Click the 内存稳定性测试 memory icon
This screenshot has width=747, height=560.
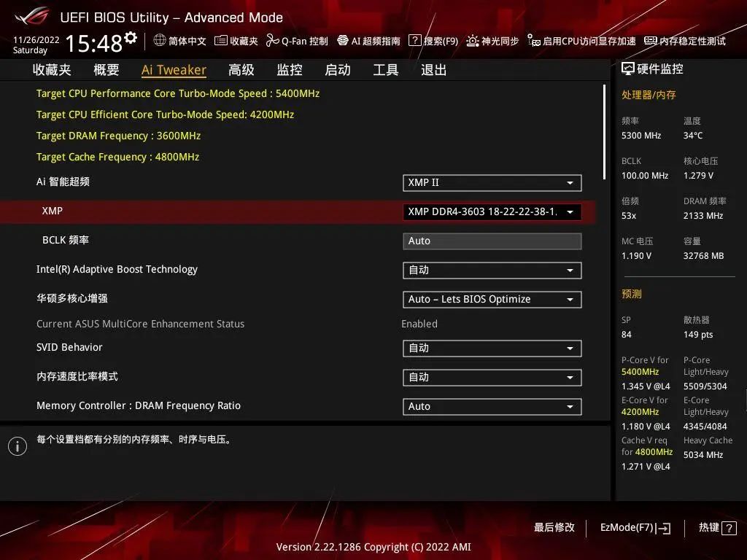[650, 41]
